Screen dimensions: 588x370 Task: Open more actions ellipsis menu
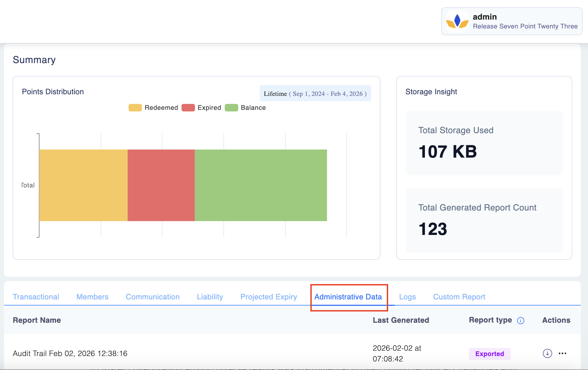coord(563,353)
